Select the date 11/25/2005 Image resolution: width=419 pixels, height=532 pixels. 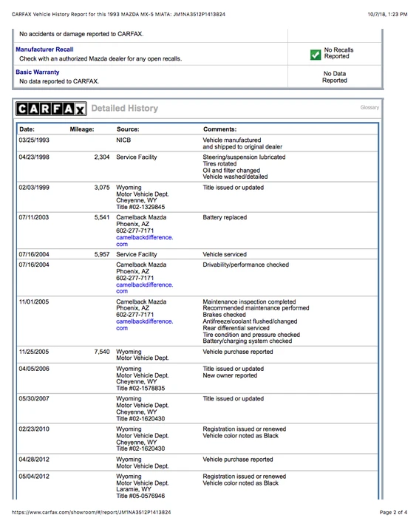34,352
